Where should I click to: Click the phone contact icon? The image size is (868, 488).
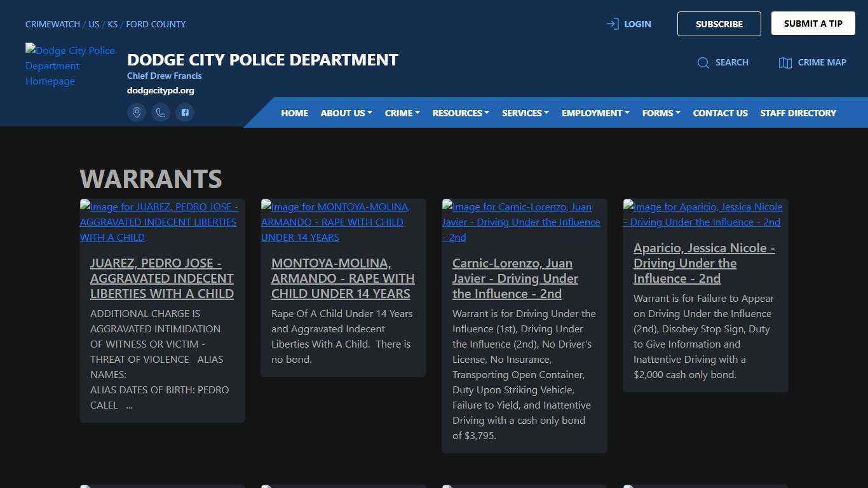pyautogui.click(x=161, y=112)
